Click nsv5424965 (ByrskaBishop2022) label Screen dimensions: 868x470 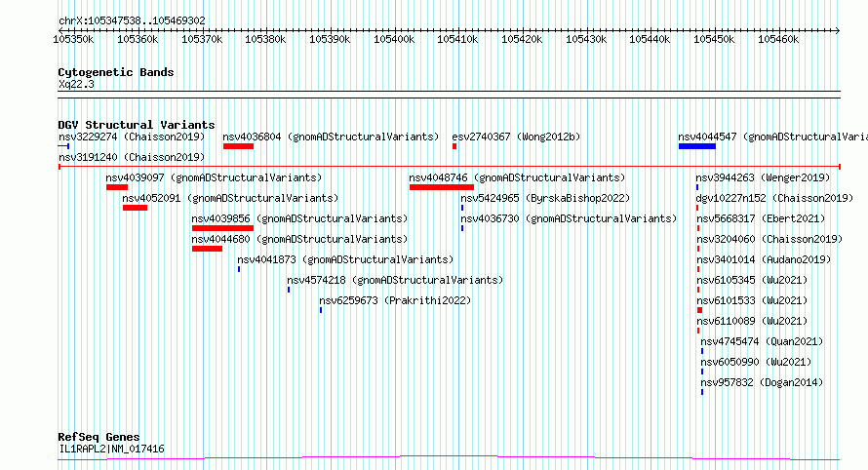coord(545,198)
